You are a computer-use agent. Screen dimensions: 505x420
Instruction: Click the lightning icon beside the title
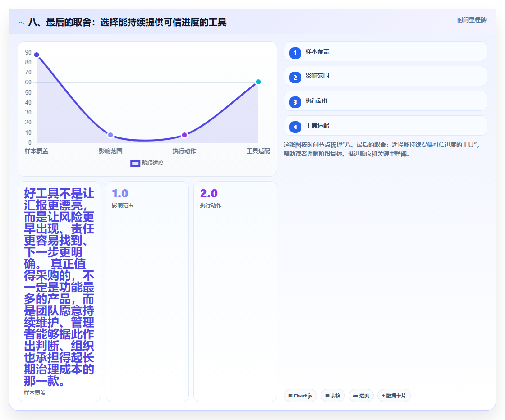22,23
